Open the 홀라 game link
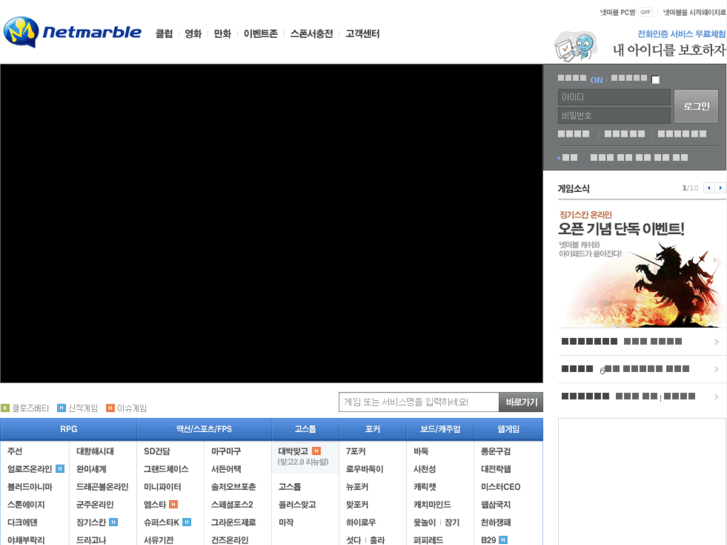Screen dimensions: 727x545 coord(377,540)
